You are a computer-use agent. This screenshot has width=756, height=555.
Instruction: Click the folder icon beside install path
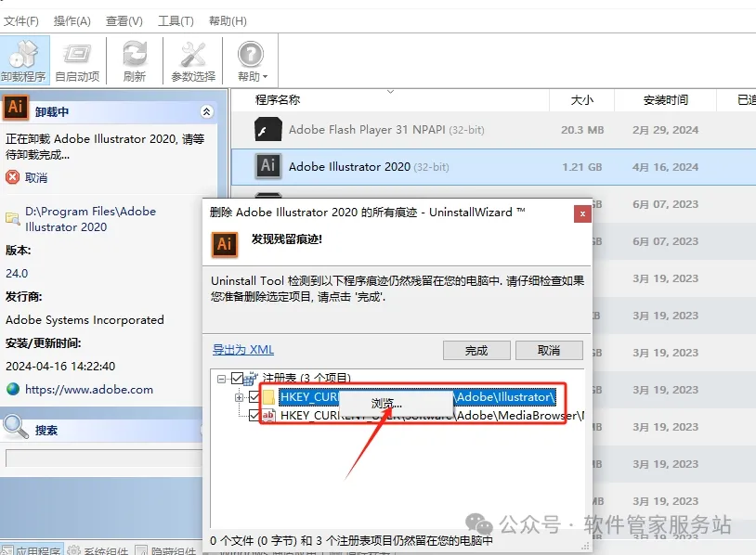[12, 219]
